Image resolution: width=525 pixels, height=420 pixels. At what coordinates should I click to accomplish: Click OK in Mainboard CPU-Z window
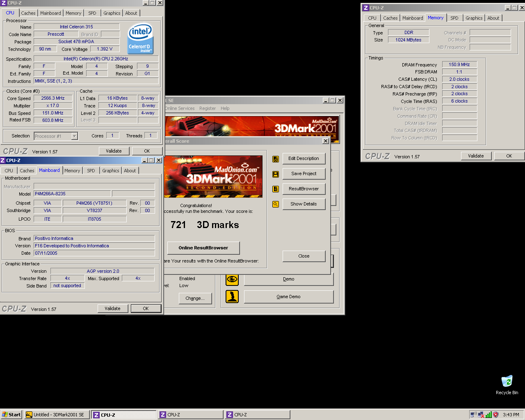pyautogui.click(x=146, y=308)
